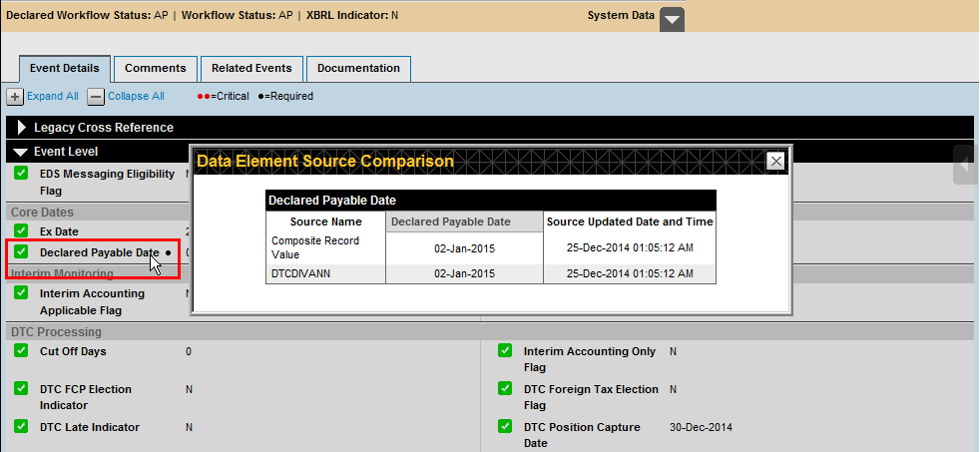This screenshot has height=452, width=980.
Task: Click the Cut Off Days value 0
Action: (189, 352)
